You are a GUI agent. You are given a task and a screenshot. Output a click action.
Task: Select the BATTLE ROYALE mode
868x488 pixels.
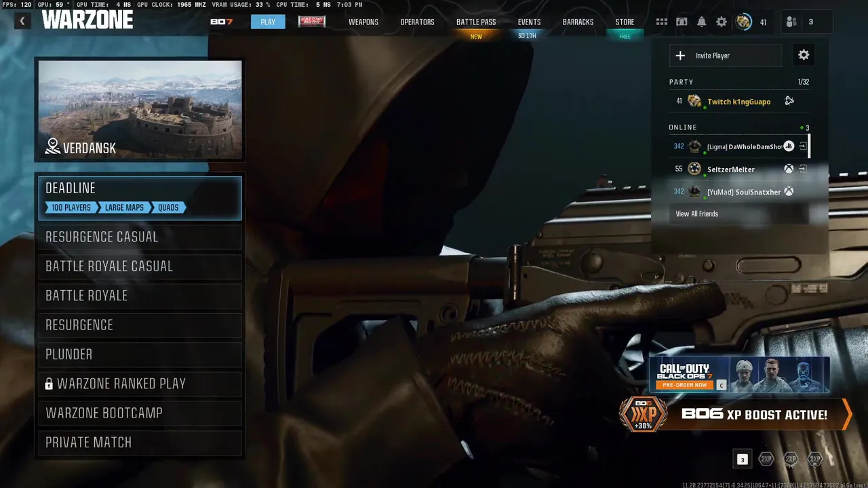(140, 296)
